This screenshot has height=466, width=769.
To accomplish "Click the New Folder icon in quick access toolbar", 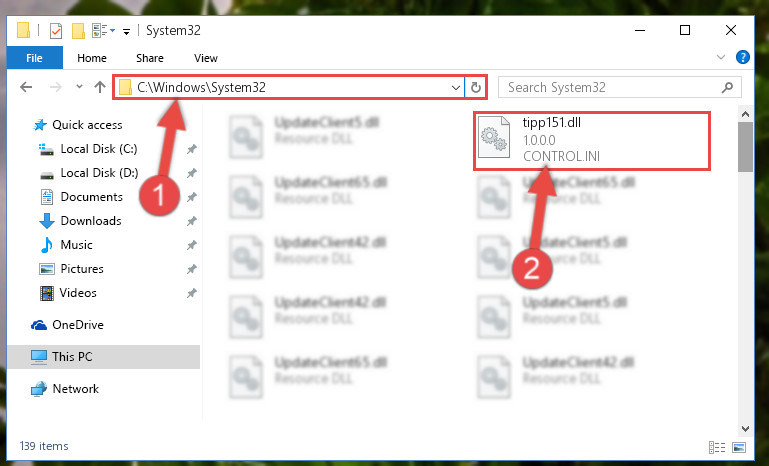I will coord(78,31).
